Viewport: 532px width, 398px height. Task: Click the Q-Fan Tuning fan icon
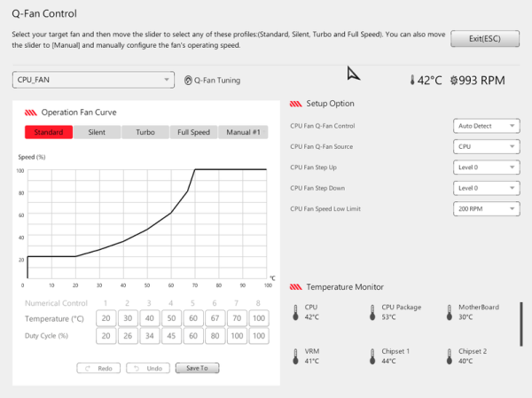point(188,81)
